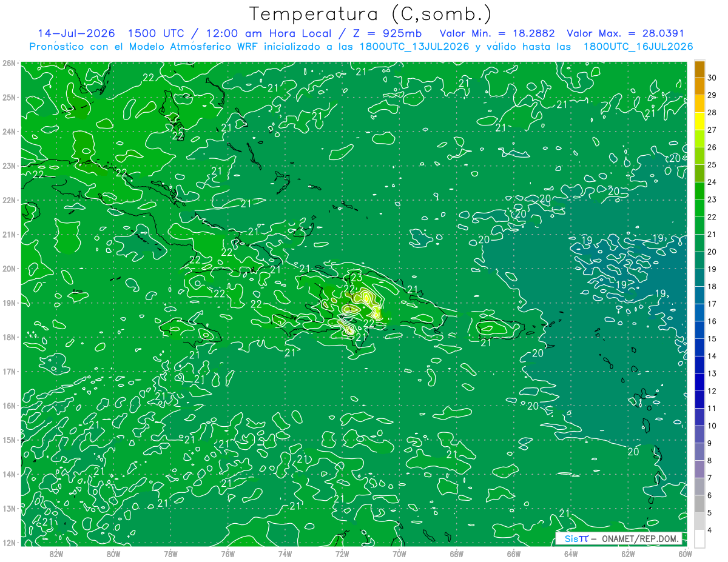
Task: Click the color bar label '30'
Action: click(712, 78)
